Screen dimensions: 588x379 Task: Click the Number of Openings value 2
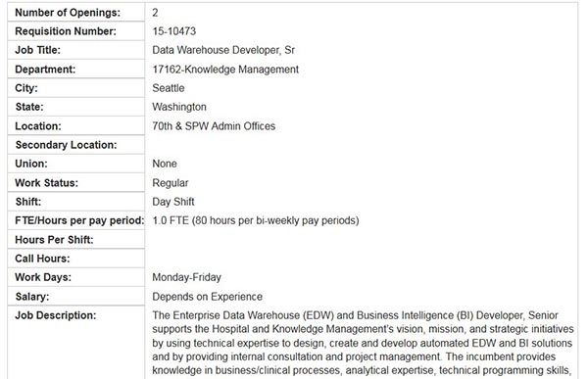pos(155,13)
